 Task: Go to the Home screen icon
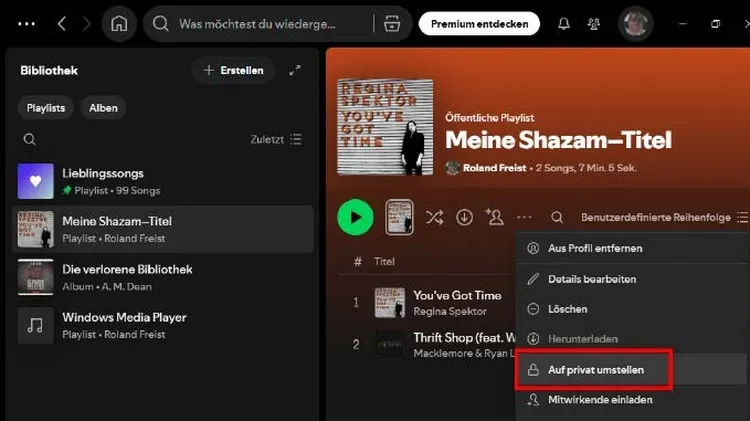tap(119, 23)
